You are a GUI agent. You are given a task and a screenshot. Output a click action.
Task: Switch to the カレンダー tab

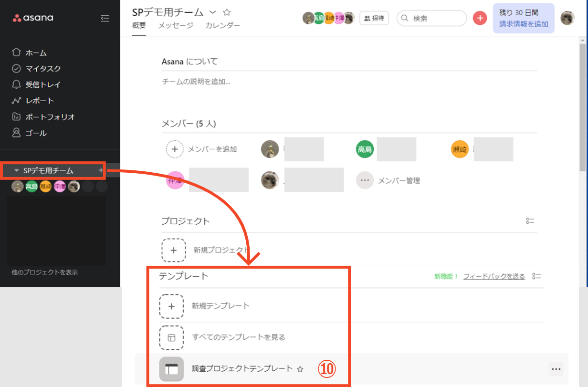coord(222,25)
